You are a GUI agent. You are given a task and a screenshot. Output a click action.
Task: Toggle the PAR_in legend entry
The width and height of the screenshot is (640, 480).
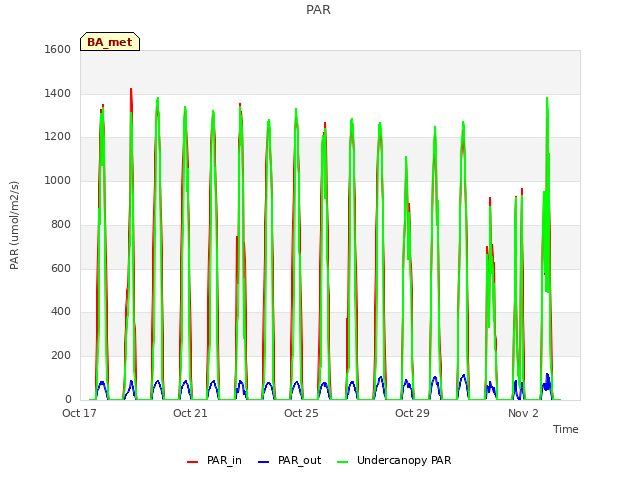pos(214,460)
